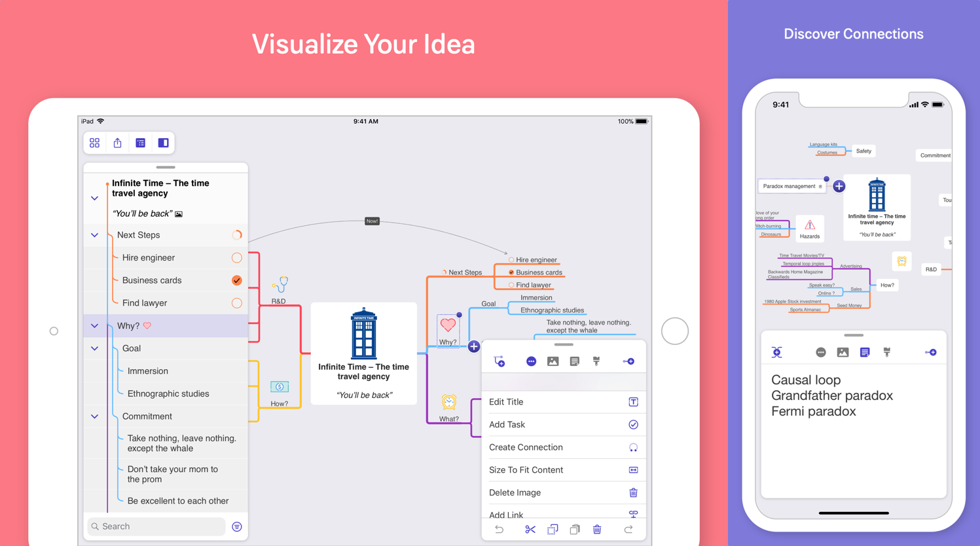The image size is (980, 546).
Task: Click the Search field in the outline panel
Action: point(155,526)
